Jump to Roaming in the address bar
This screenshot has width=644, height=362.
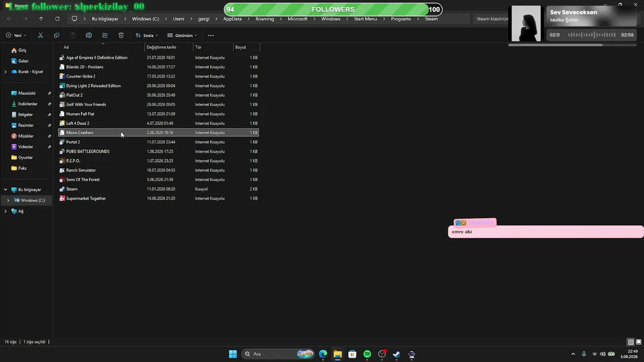(x=265, y=19)
